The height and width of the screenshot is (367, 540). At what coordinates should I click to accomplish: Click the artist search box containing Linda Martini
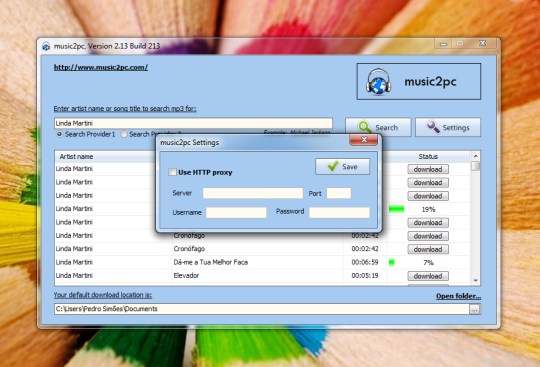tap(193, 123)
